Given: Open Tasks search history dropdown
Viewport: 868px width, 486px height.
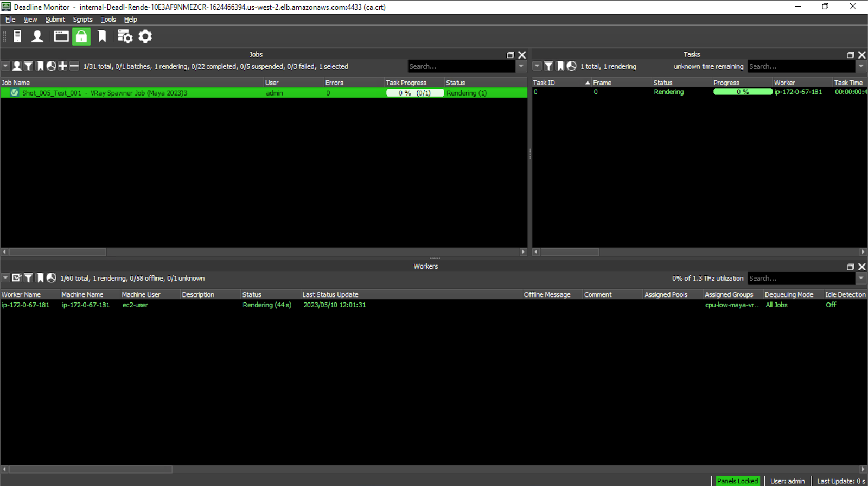Looking at the screenshot, I should click(861, 66).
